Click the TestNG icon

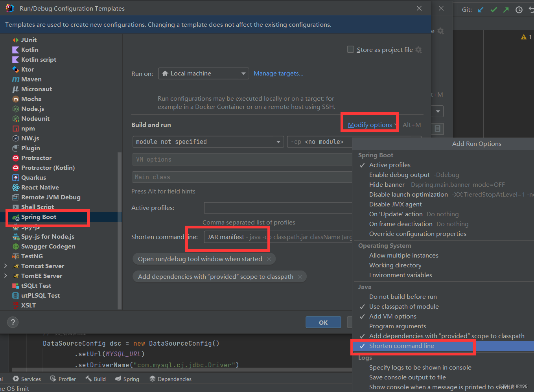16,256
